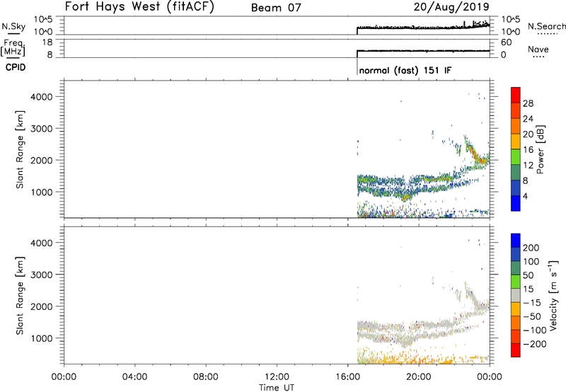Viewport: 566px width, 392px height.
Task: Click the 'N.Sky' legend label
Action: [x=13, y=26]
